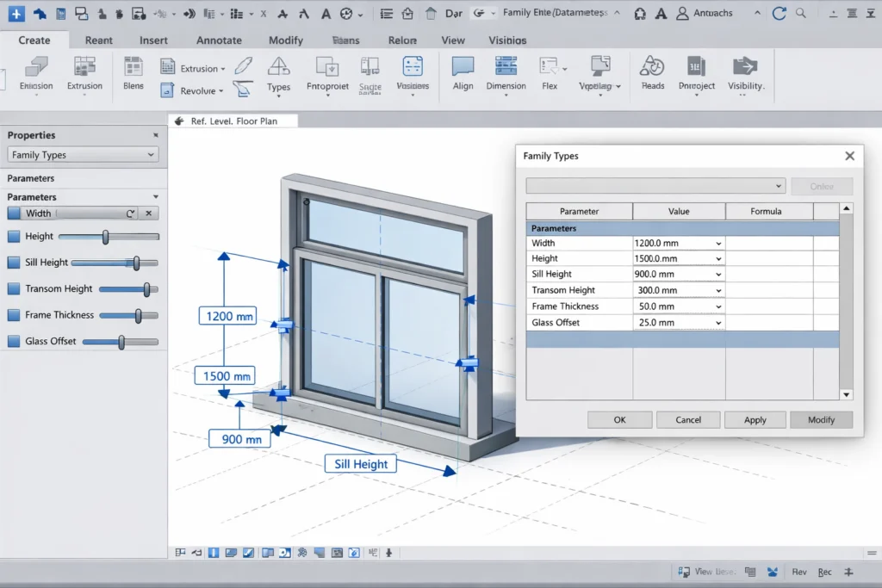Click the Loads icon on the ribbon
Screen dimensions: 882x588
(652, 76)
